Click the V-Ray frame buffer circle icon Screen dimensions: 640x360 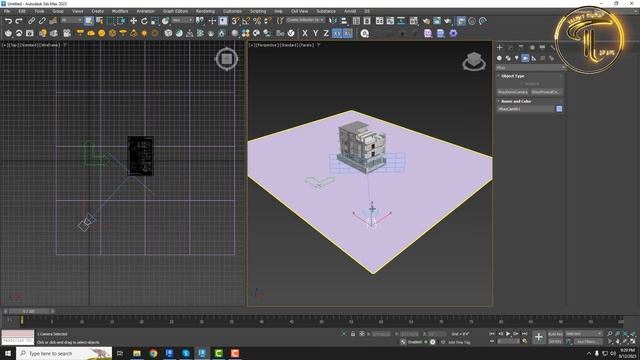(291, 33)
